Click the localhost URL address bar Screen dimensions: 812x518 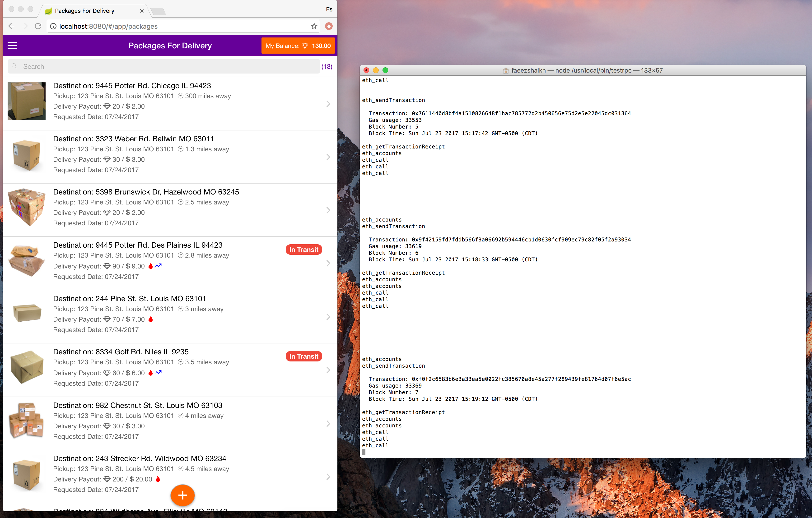click(x=182, y=26)
